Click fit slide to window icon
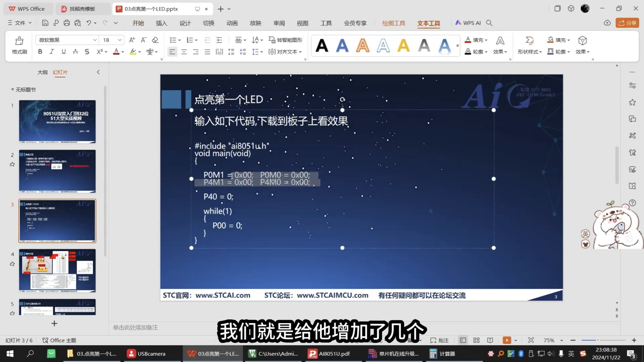Viewport: 644px width, 362px height. pos(531,340)
